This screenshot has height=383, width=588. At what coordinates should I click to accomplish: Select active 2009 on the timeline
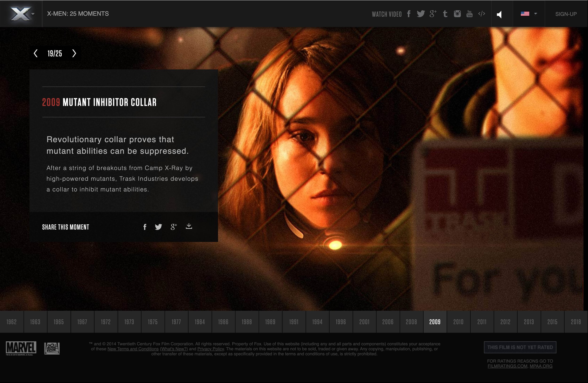pyautogui.click(x=435, y=322)
